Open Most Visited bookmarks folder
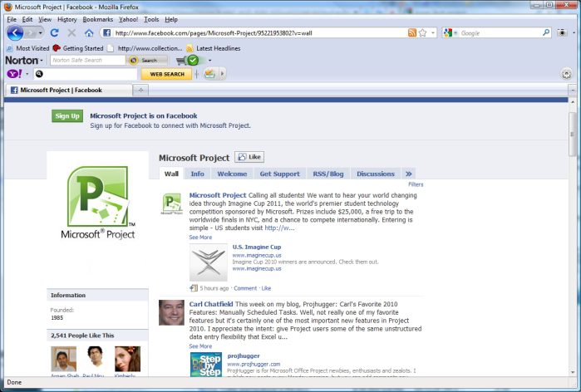 pos(27,48)
